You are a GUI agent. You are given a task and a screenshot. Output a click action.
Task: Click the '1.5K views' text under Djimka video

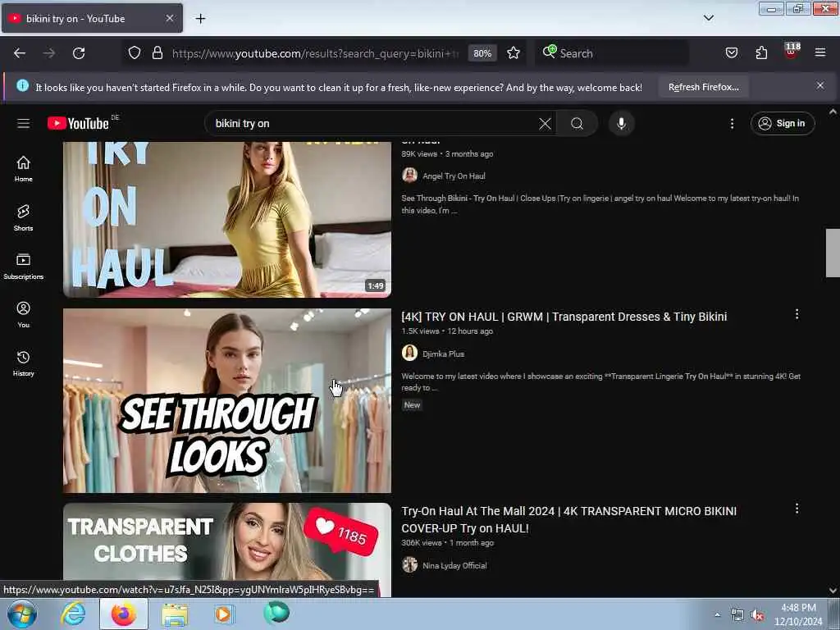(420, 331)
